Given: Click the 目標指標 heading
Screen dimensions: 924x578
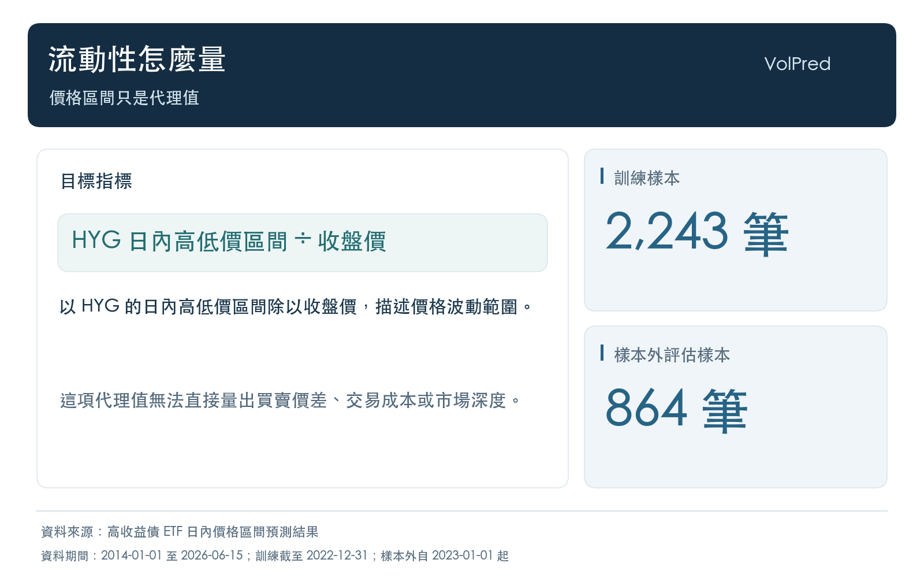Looking at the screenshot, I should click(96, 181).
